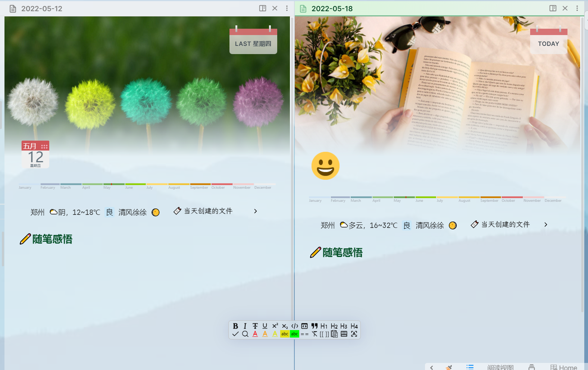Open 阅读视图 in the status bar
Viewport: 588px width, 370px height.
[500, 367]
